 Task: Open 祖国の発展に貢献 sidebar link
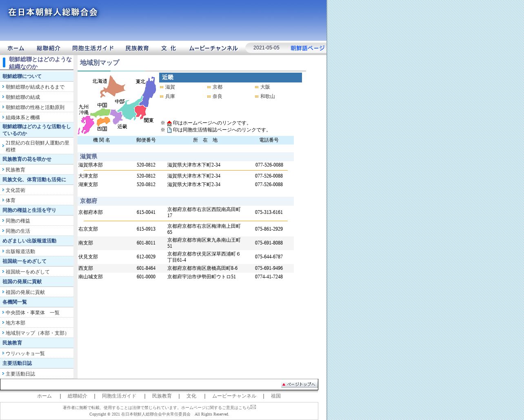coord(25,292)
